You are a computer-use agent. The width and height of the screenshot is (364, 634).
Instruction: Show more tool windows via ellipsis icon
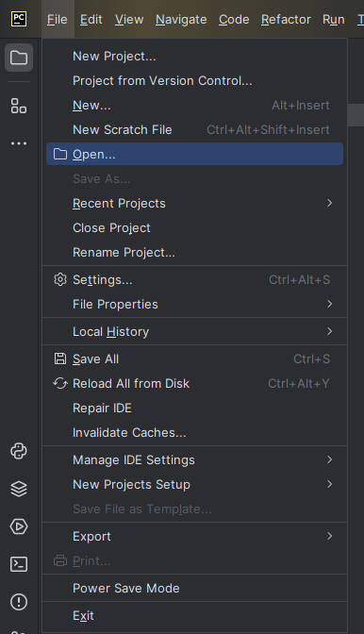[19, 143]
